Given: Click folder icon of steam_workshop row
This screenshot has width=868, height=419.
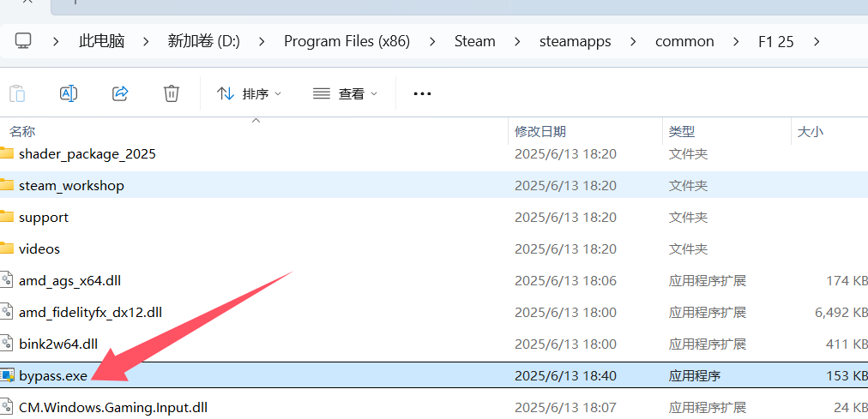Looking at the screenshot, I should (6, 185).
